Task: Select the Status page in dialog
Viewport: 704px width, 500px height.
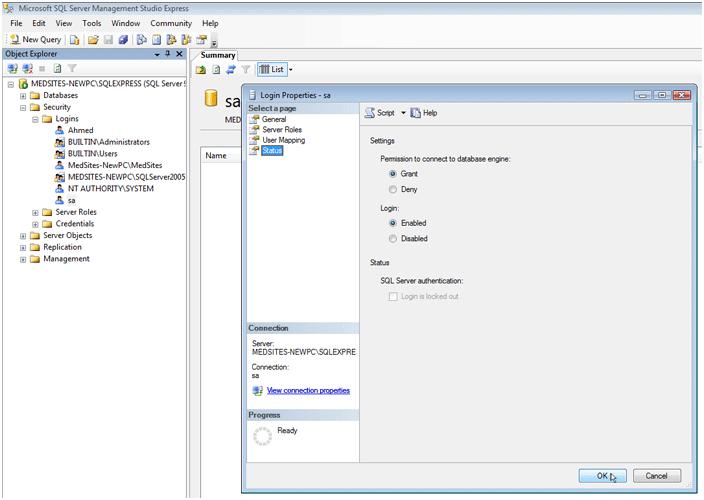Action: click(x=272, y=150)
